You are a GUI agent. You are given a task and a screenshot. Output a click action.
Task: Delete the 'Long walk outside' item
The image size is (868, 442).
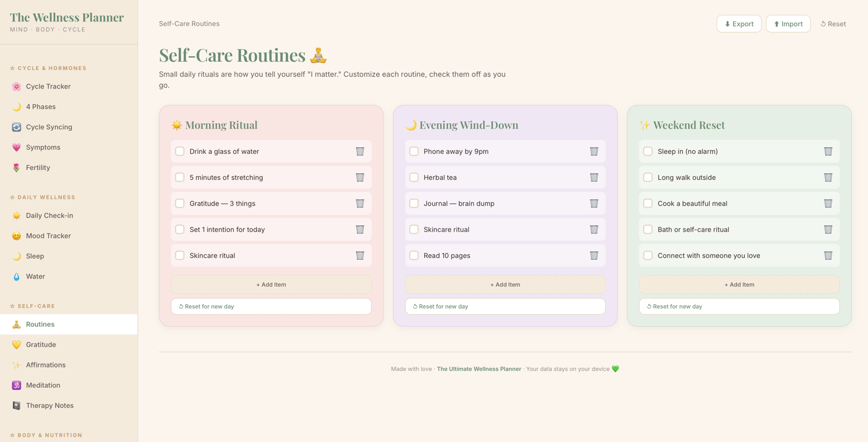coord(828,178)
